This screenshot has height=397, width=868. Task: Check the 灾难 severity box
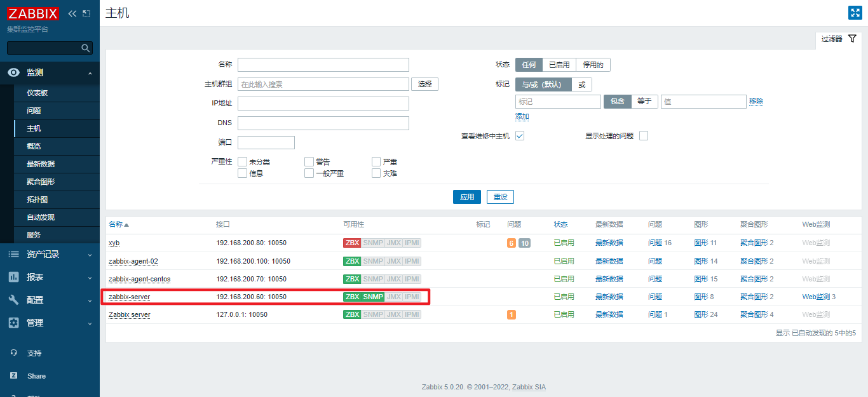[x=376, y=173]
